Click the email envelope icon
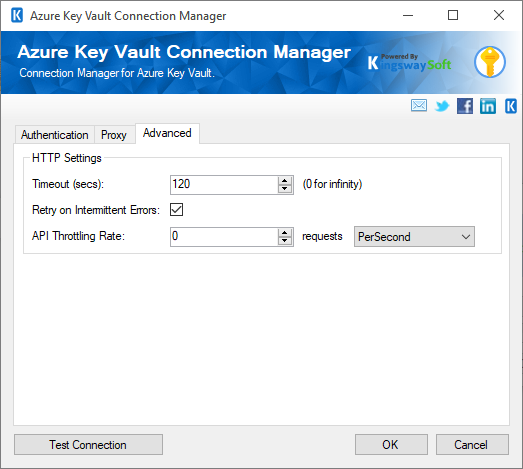 pyautogui.click(x=419, y=106)
